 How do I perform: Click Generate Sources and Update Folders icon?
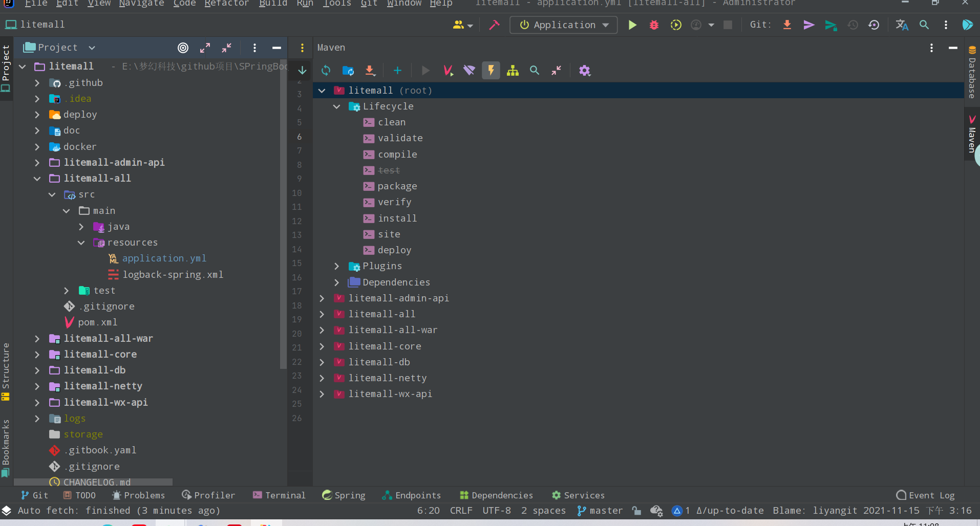348,71
